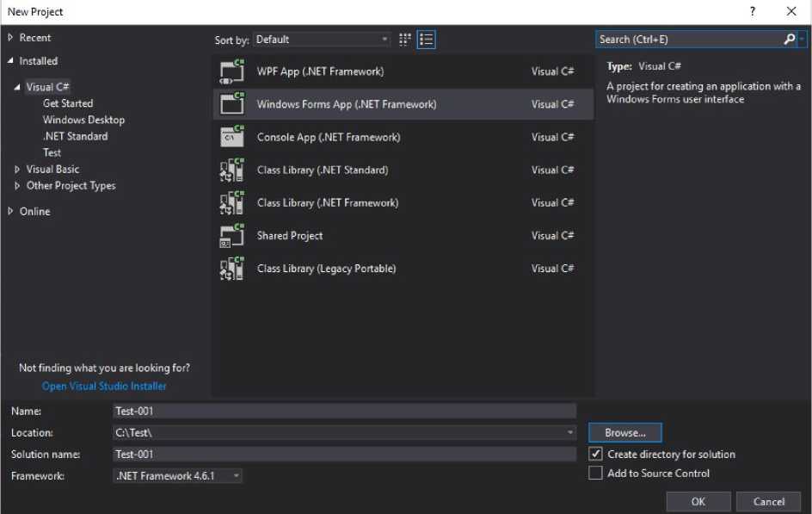This screenshot has width=812, height=514.
Task: Uncheck Create directory for solution
Action: click(595, 455)
